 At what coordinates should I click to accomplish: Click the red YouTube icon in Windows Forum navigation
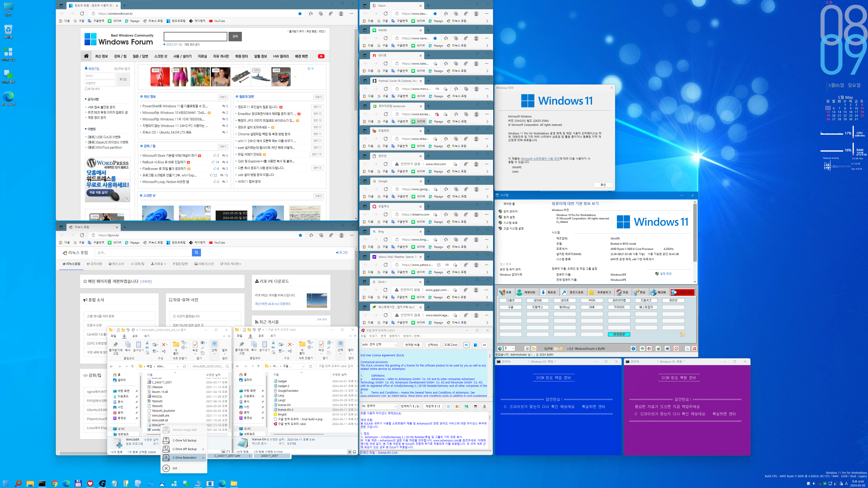pos(321,56)
